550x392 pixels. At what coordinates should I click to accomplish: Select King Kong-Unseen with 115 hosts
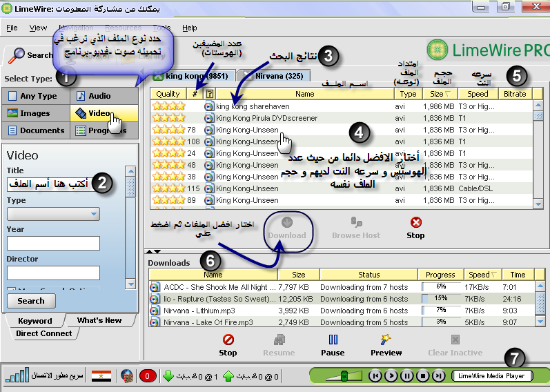[342, 188]
